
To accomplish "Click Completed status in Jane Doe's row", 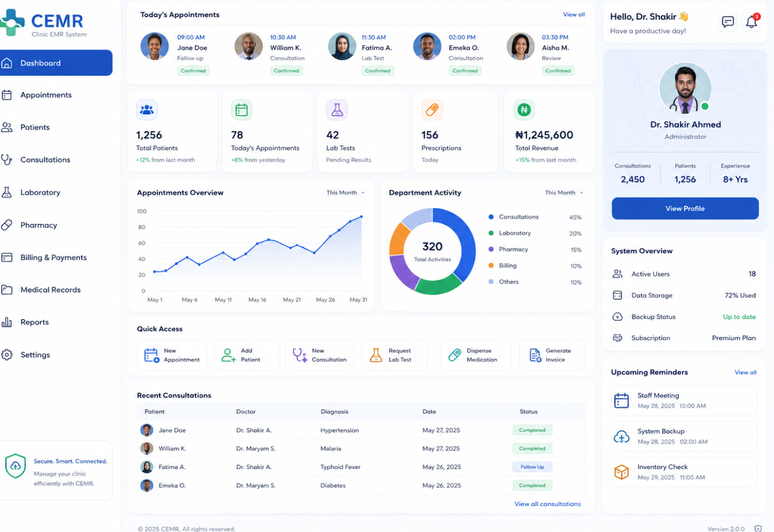I will pos(532,430).
